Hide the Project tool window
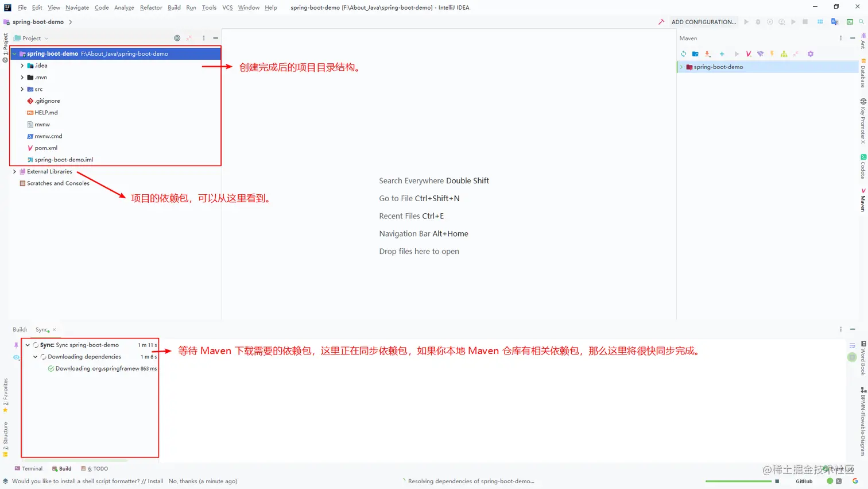Viewport: 868px width, 489px height. pos(215,38)
